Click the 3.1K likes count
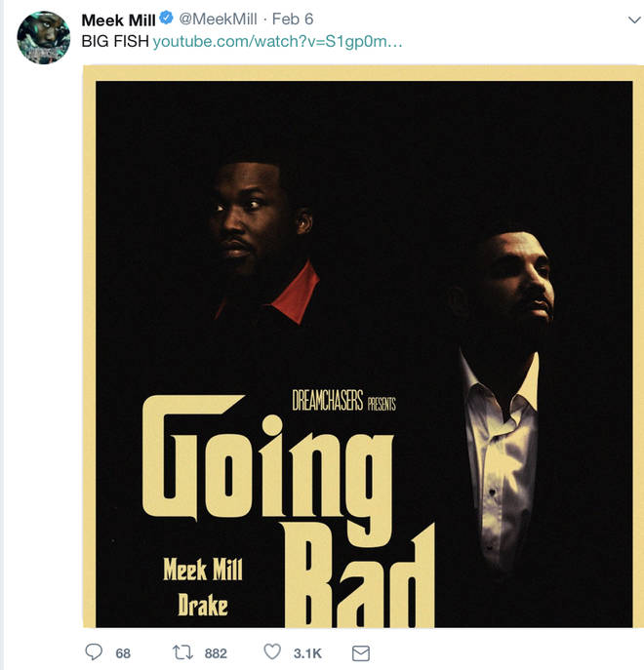 [307, 653]
